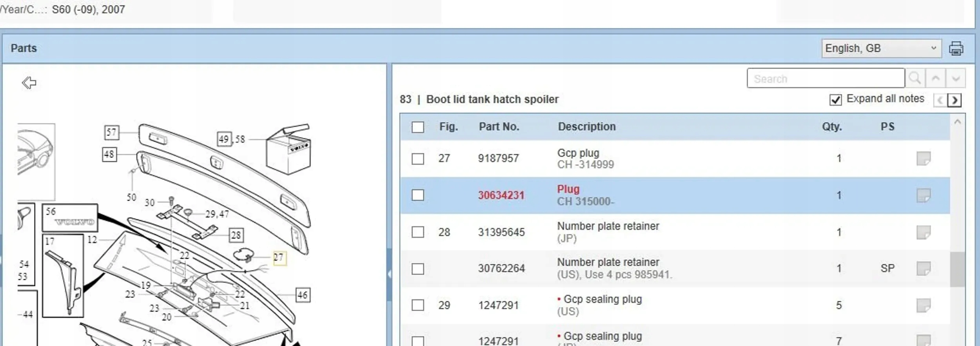Select callout 48 in the diagram
This screenshot has width=980, height=346.
click(109, 155)
